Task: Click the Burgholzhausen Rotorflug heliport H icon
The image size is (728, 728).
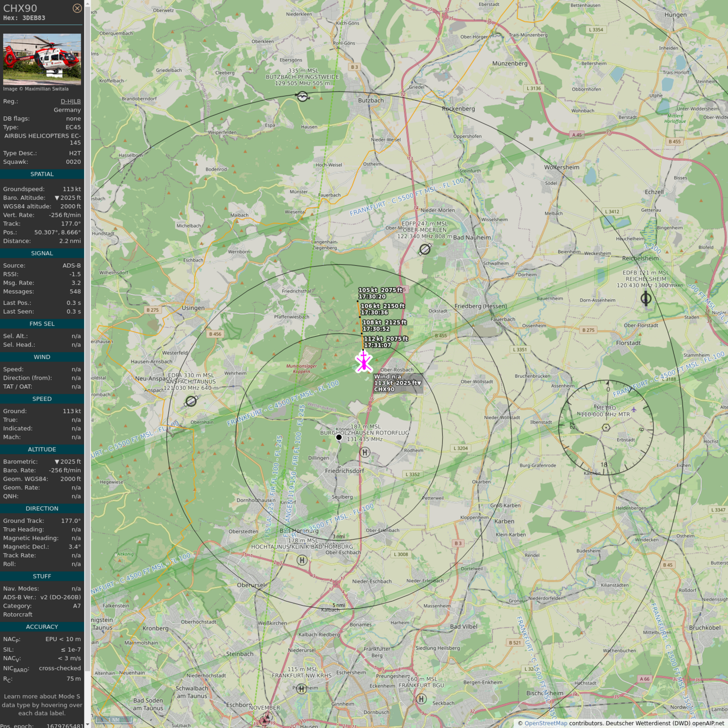Action: click(x=365, y=452)
